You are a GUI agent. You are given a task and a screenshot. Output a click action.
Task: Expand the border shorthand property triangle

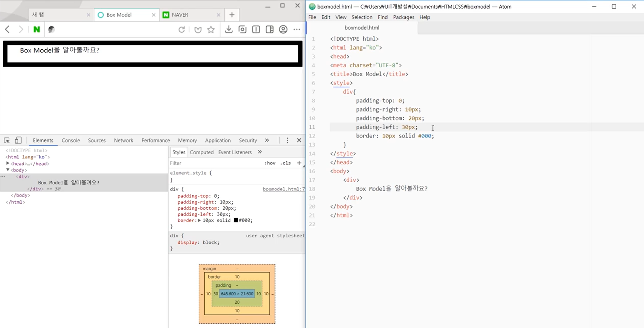(199, 220)
